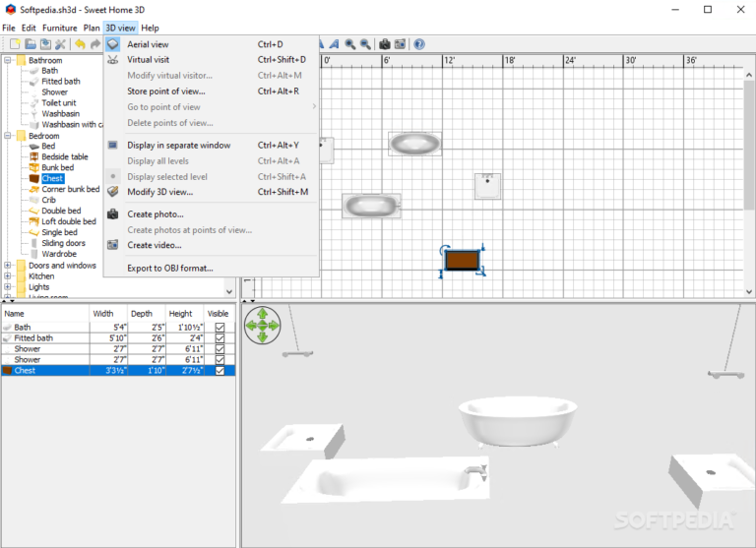756x548 pixels.
Task: Click the Bedside table icon in the catalog
Action: pos(34,156)
